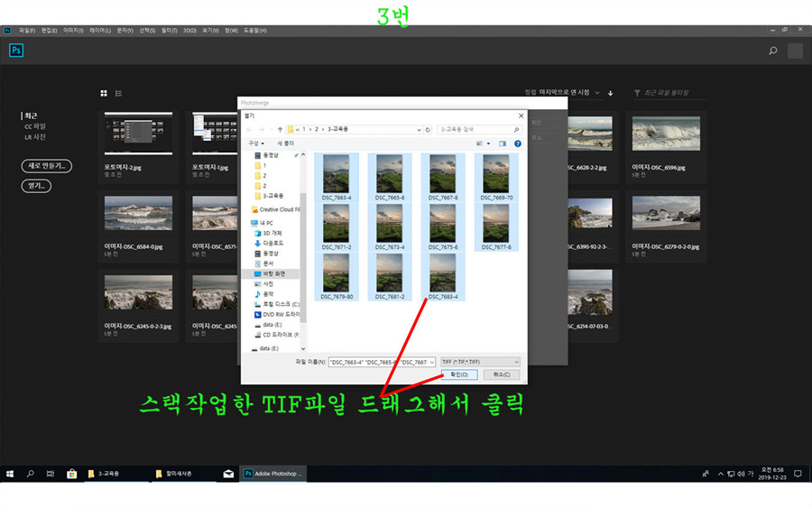Open recent file 이미지-DSC_6596.jpg
The width and height of the screenshot is (812, 508).
pos(666,145)
